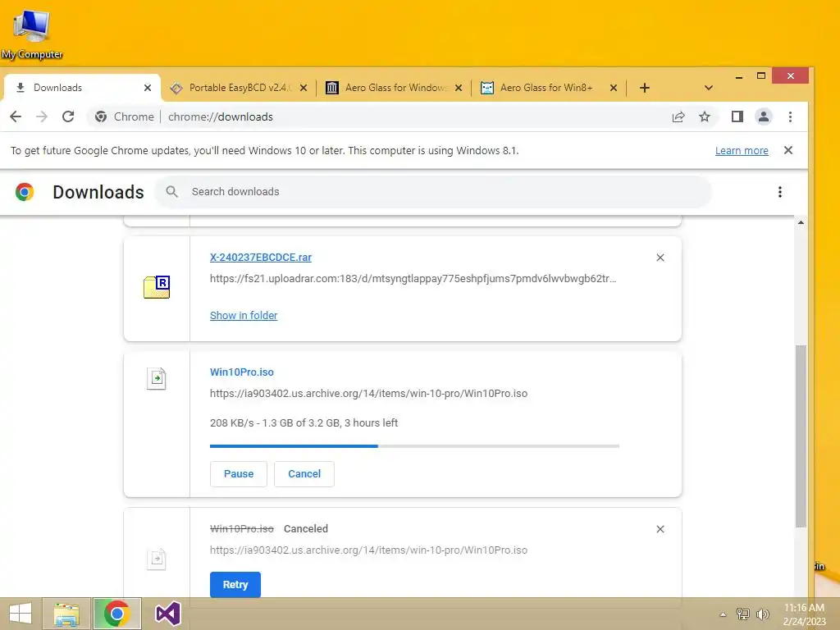This screenshot has height=630, width=840.
Task: Click the Chrome logo beside Downloads
Action: click(24, 192)
